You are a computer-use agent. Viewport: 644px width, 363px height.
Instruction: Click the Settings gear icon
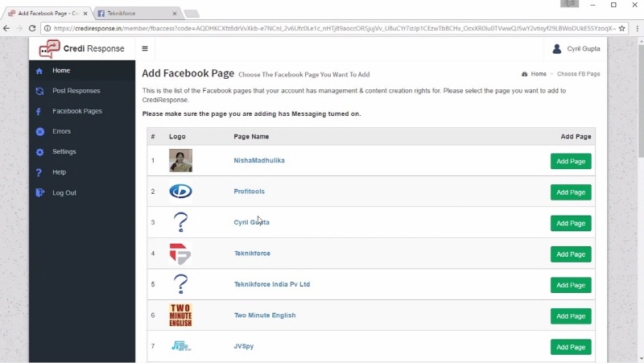click(39, 152)
